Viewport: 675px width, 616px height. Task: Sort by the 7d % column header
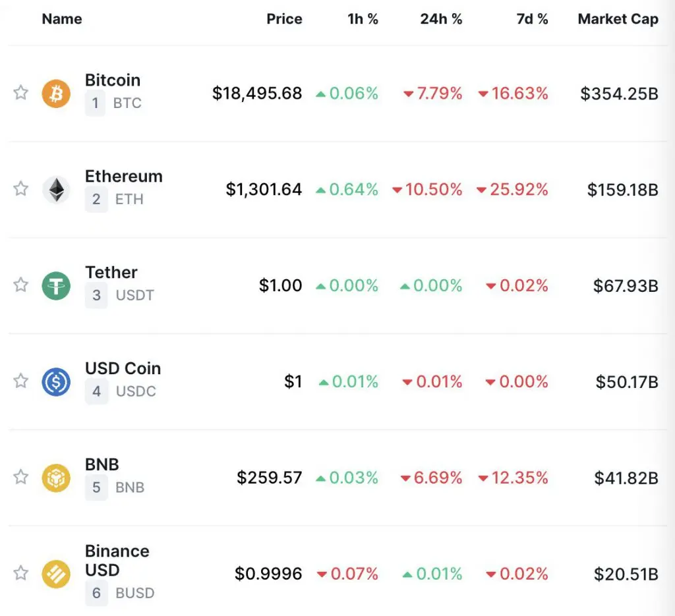[x=532, y=19]
